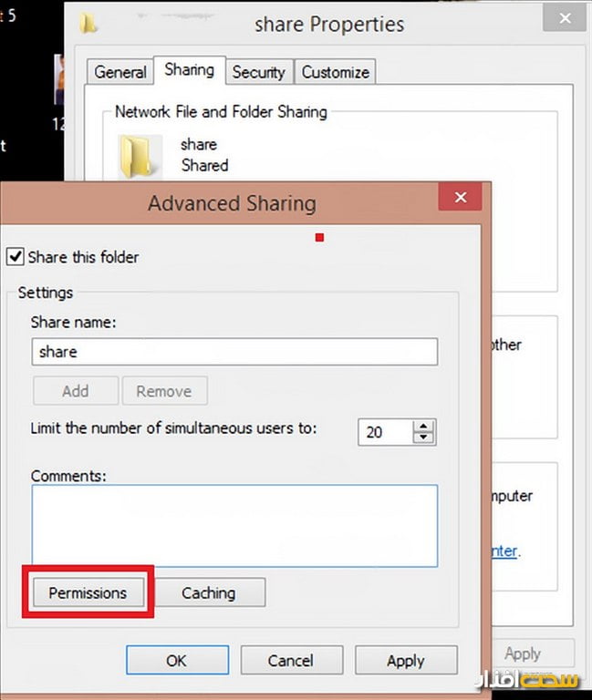Open the Permissions settings

(88, 592)
